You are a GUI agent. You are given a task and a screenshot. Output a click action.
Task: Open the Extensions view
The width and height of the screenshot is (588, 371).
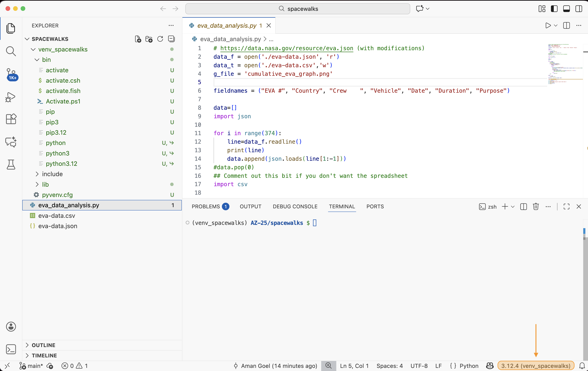pos(11,119)
